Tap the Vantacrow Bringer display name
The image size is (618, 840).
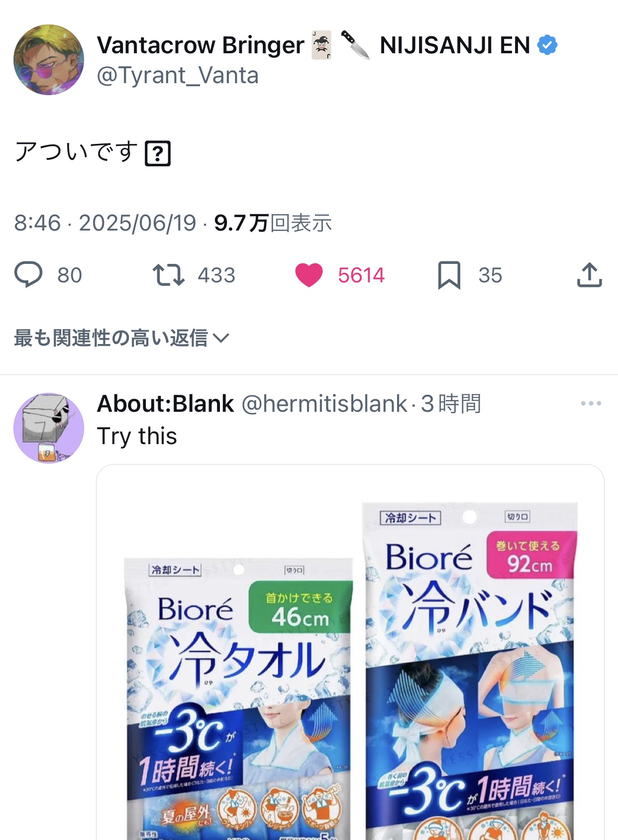click(x=201, y=45)
